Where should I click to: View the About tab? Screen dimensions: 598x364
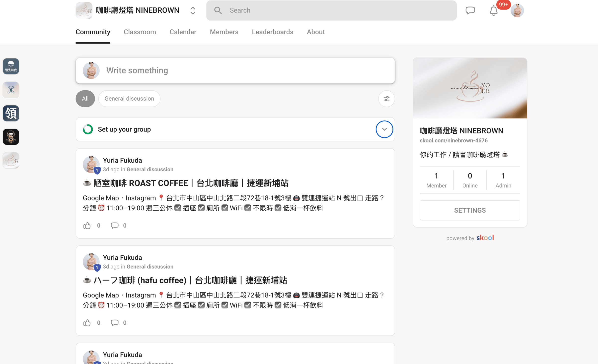click(316, 32)
